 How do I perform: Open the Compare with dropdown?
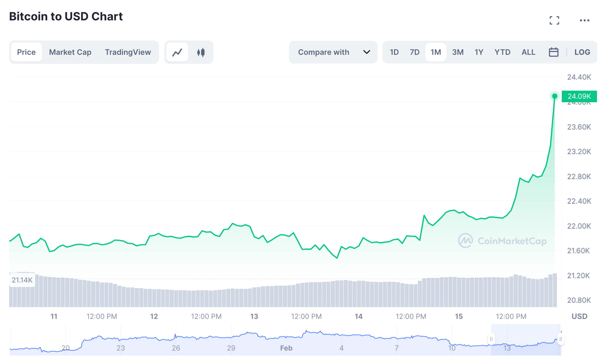click(324, 52)
